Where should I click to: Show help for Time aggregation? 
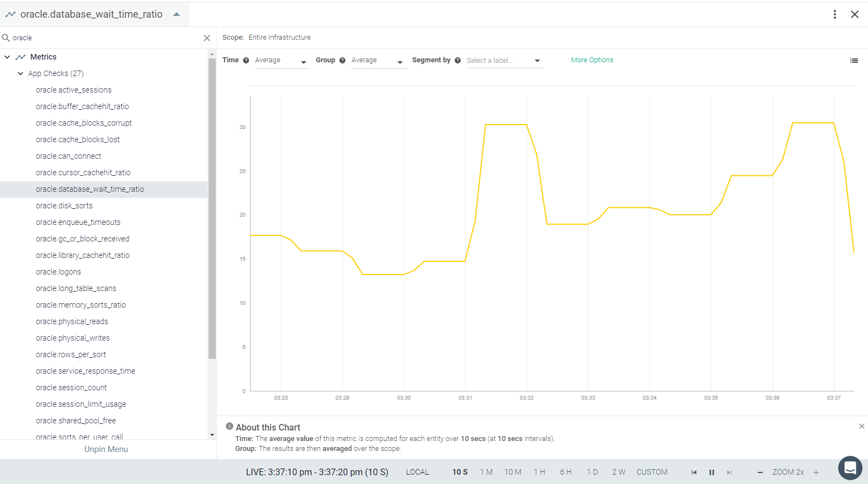pyautogui.click(x=246, y=61)
